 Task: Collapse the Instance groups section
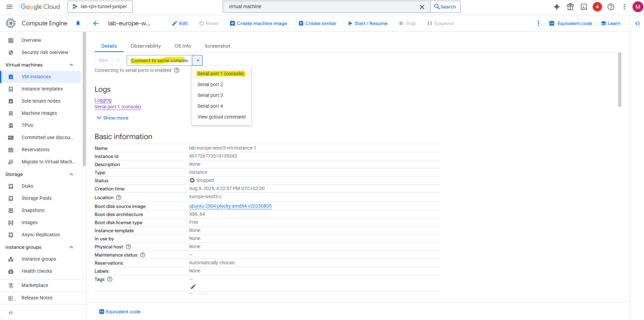pos(71,247)
